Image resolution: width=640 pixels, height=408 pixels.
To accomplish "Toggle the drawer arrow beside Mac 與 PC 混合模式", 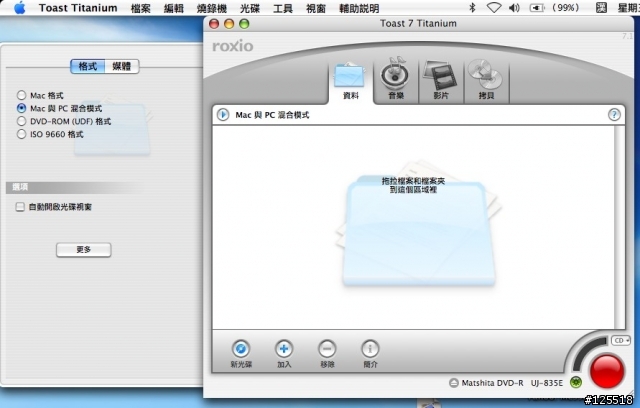I will pos(223,115).
